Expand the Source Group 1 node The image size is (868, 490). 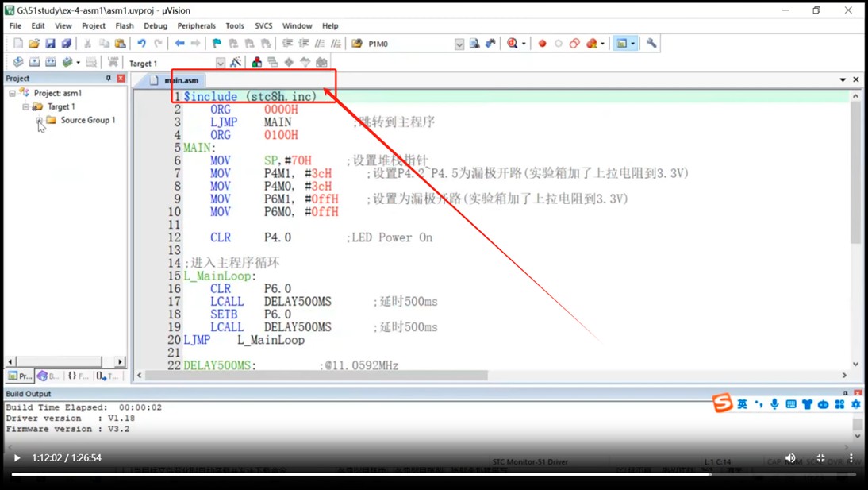40,120
